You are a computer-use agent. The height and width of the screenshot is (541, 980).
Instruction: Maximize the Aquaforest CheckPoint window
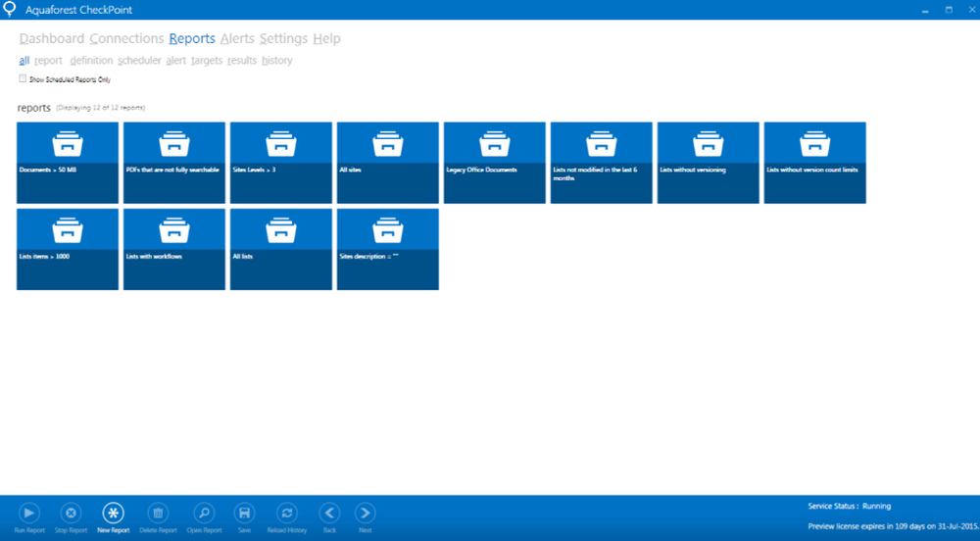tap(949, 10)
